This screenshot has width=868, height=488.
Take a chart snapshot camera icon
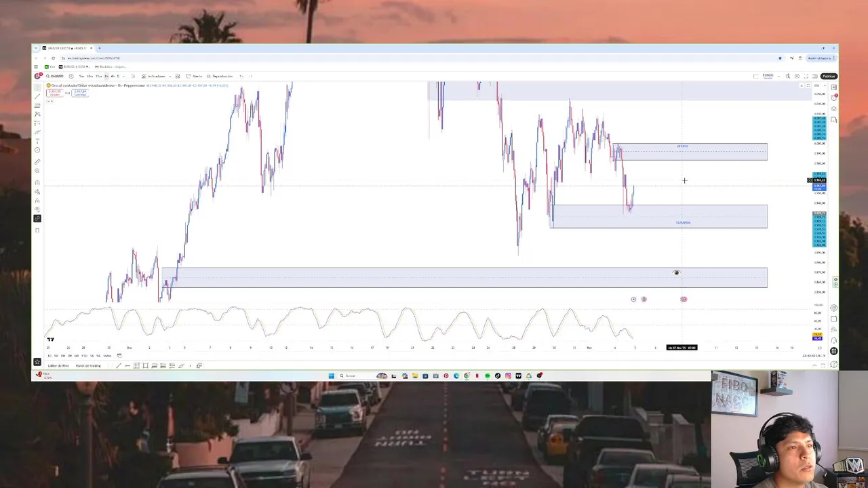815,76
